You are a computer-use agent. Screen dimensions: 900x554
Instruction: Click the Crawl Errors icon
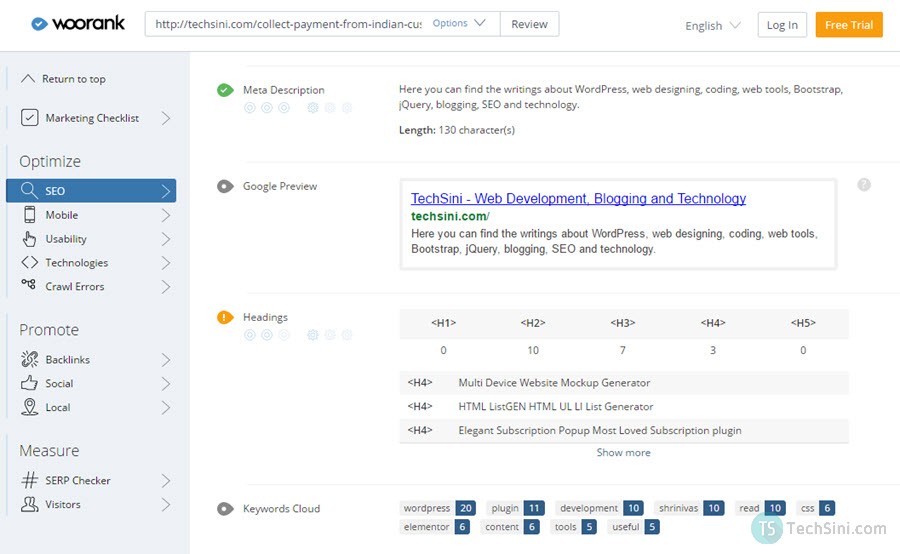[x=29, y=284]
